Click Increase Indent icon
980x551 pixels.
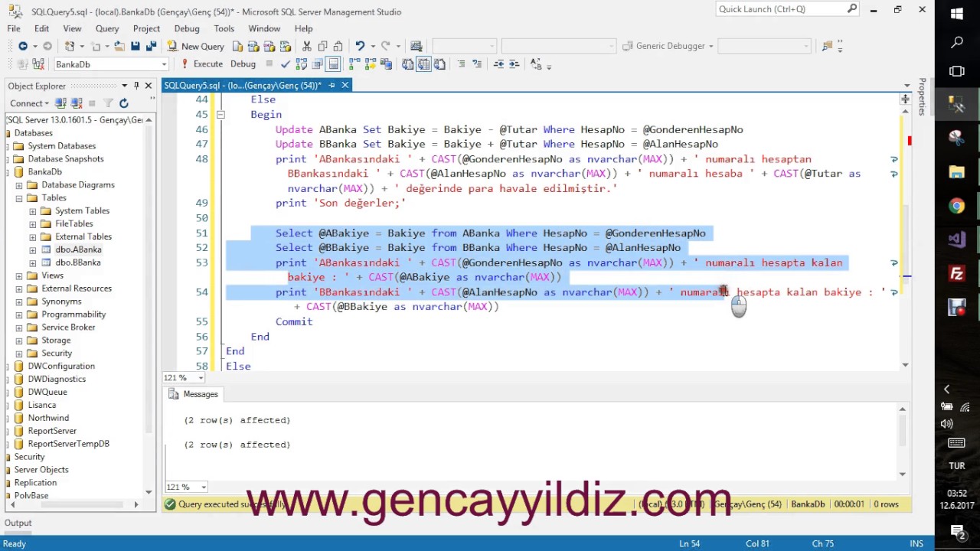tap(514, 64)
